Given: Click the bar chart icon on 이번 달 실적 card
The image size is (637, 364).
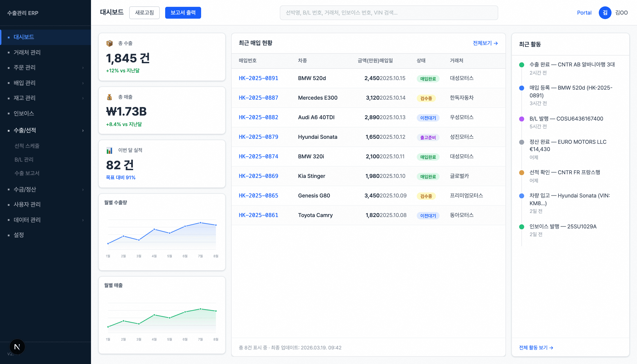Looking at the screenshot, I should click(x=109, y=150).
